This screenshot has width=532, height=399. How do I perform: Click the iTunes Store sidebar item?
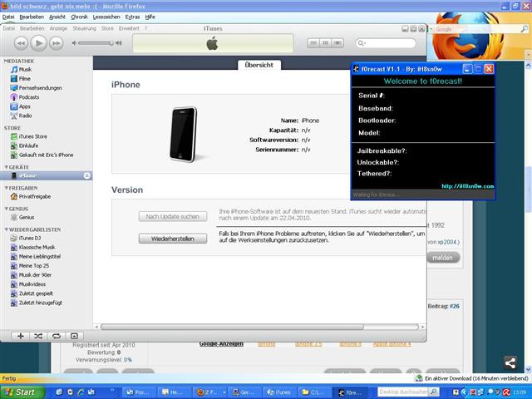[x=33, y=136]
